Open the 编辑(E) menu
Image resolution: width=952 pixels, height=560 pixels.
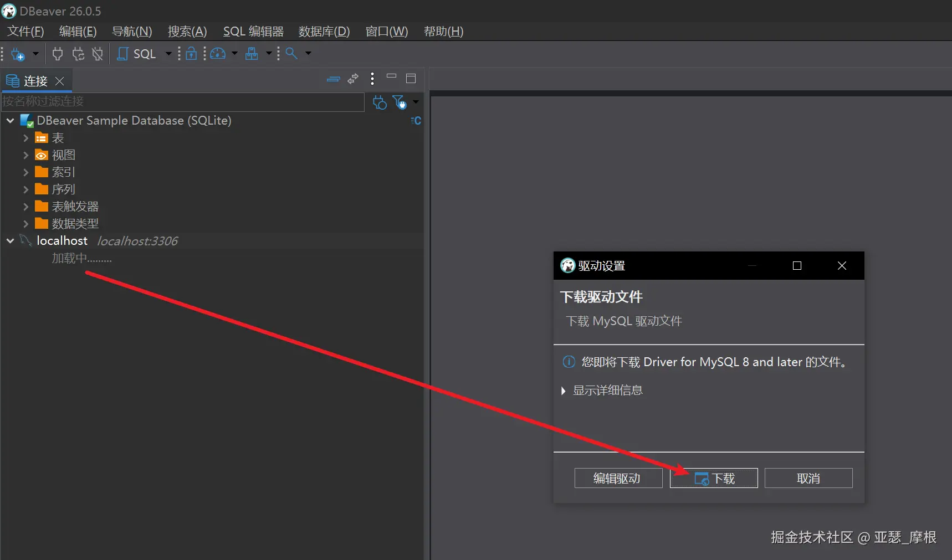pos(78,32)
